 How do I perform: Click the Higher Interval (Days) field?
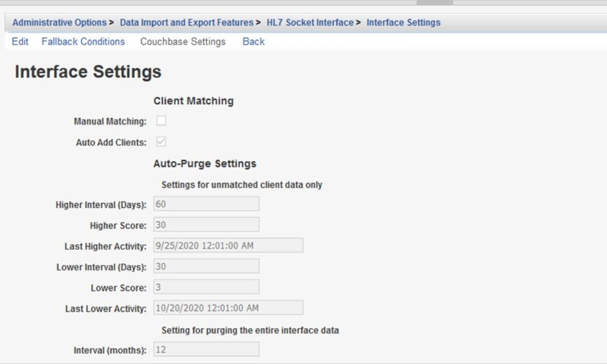pos(206,204)
